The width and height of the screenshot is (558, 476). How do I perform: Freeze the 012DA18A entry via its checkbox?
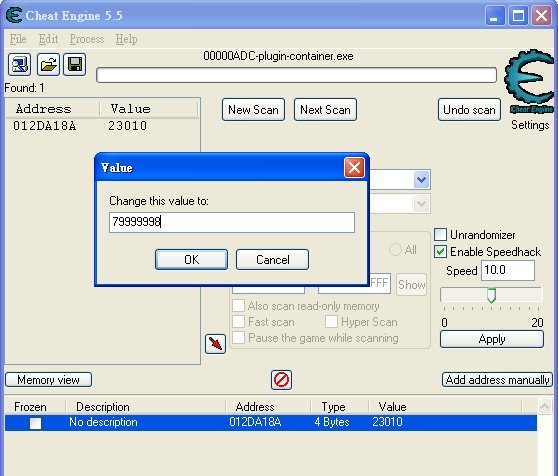click(36, 423)
